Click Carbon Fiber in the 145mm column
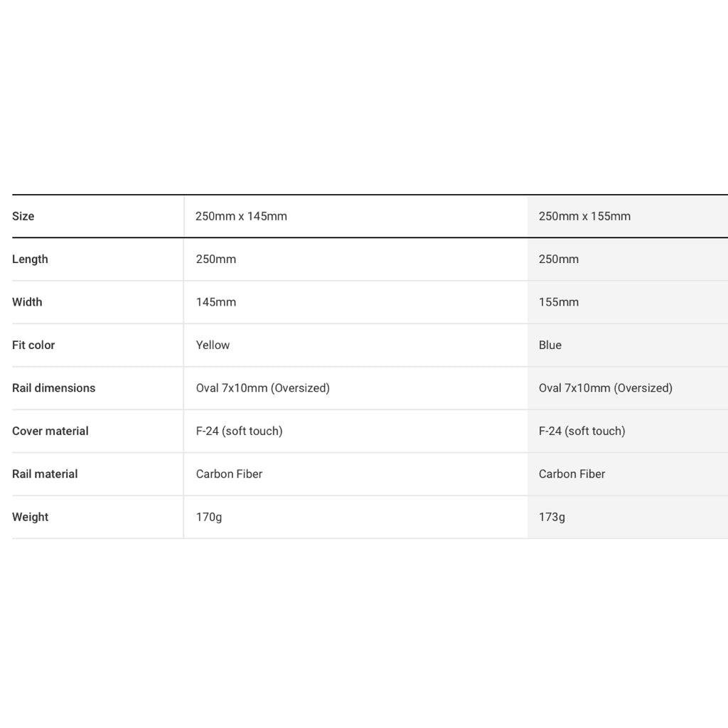The image size is (728, 728). [x=229, y=474]
